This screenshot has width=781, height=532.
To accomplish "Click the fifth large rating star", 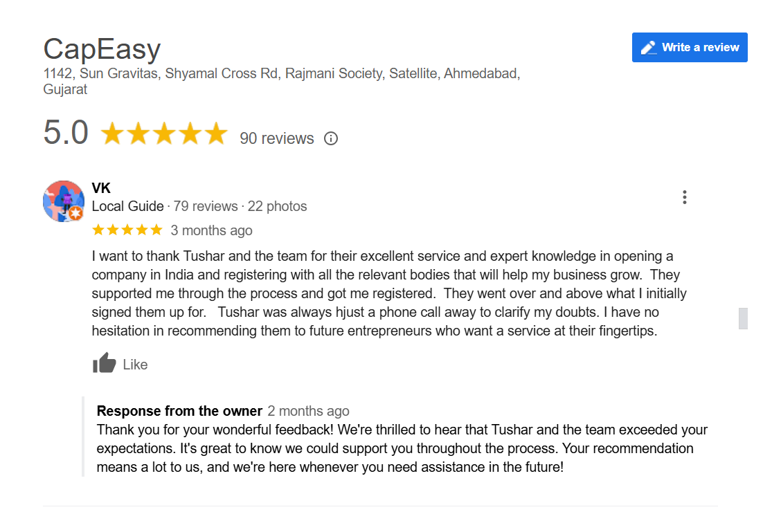I will (x=215, y=134).
